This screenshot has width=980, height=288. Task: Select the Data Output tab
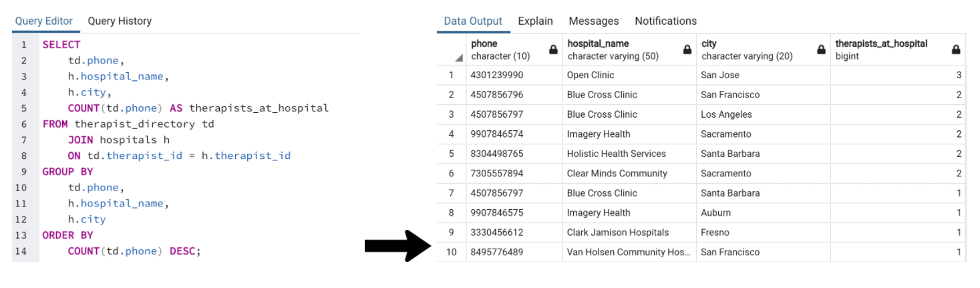[x=473, y=21]
